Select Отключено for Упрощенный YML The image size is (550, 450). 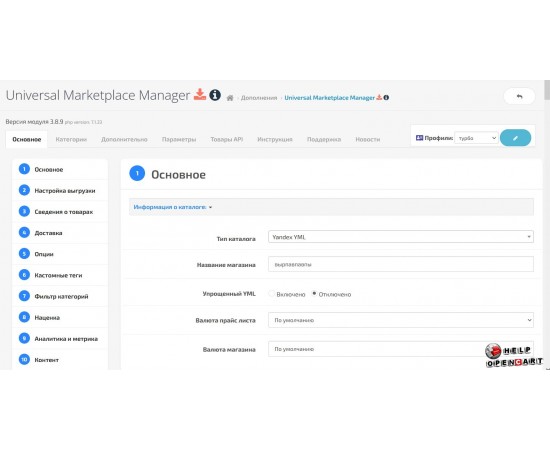pyautogui.click(x=314, y=293)
